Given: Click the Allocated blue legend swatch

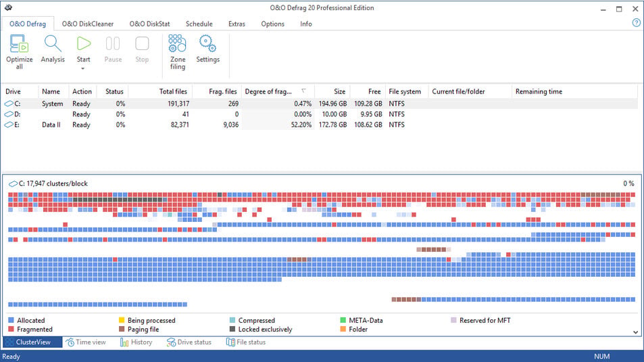Looking at the screenshot, I should (x=11, y=320).
